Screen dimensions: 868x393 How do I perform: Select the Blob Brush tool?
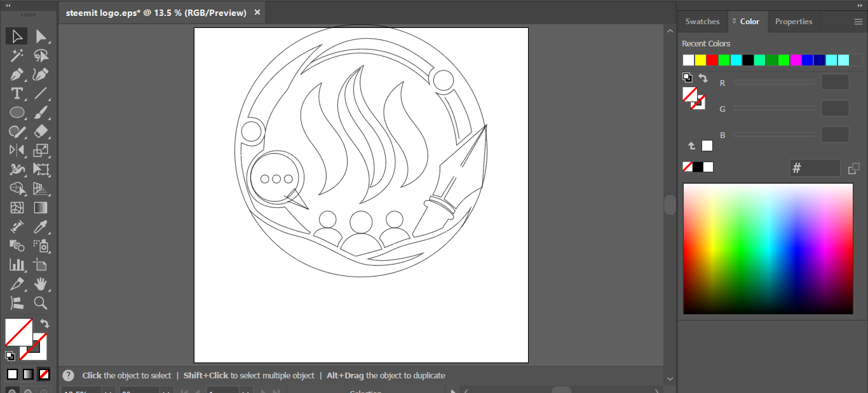(17, 132)
